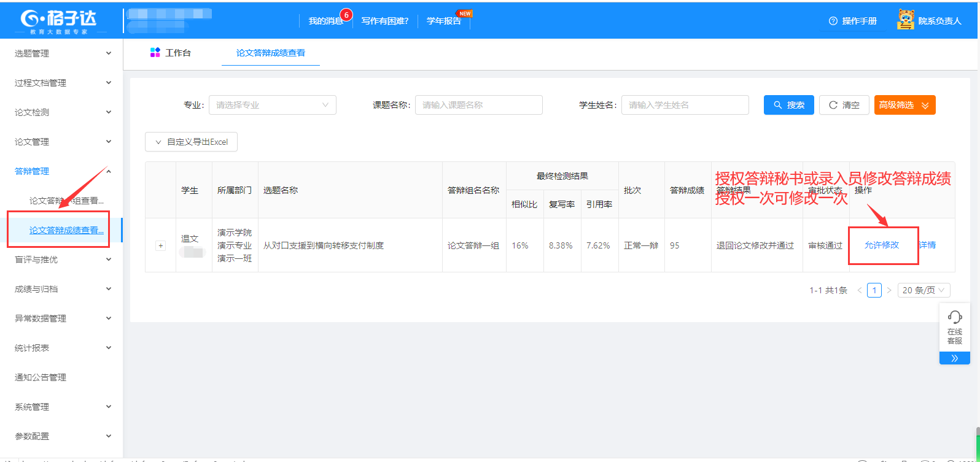
Task: Click 允许修改 link for student
Action: [x=881, y=245]
